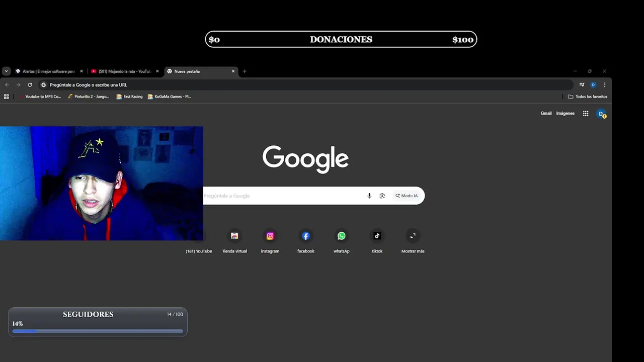Close the Alertas tab
The width and height of the screenshot is (644, 362).
point(82,71)
